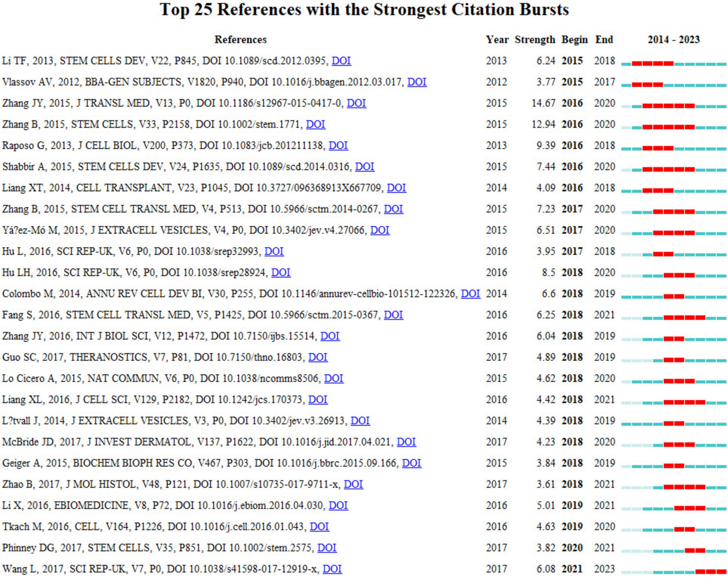Screen dimensions: 728x577
Task: Open Shabbir A 2015 DOI link
Action: (x=365, y=166)
